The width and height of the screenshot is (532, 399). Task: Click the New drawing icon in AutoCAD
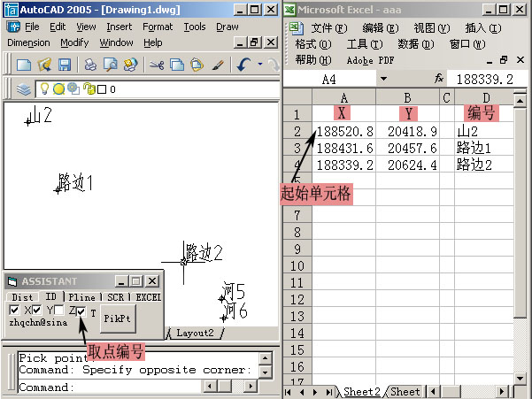24,65
